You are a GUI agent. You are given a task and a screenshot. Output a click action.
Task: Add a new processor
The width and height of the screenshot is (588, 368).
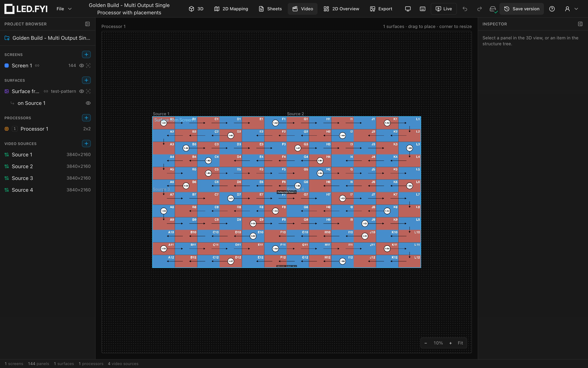click(x=86, y=118)
